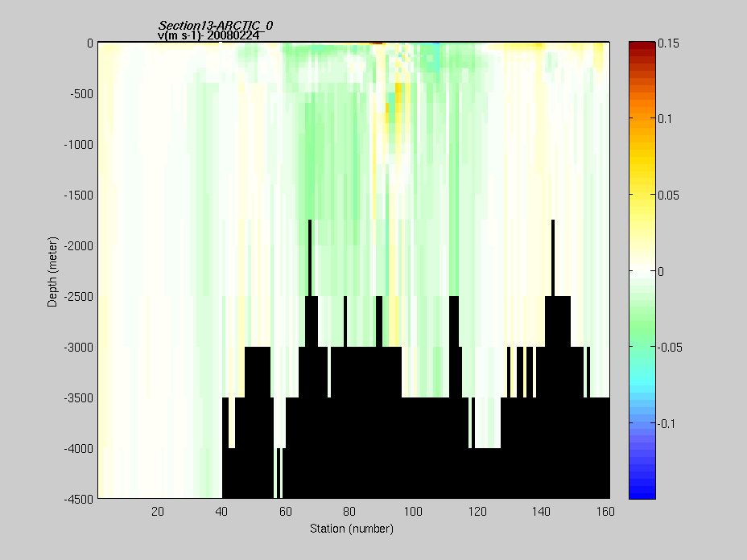Click the depth tick label '-3500'
Viewport: 747px width, 560px height.
[79, 398]
